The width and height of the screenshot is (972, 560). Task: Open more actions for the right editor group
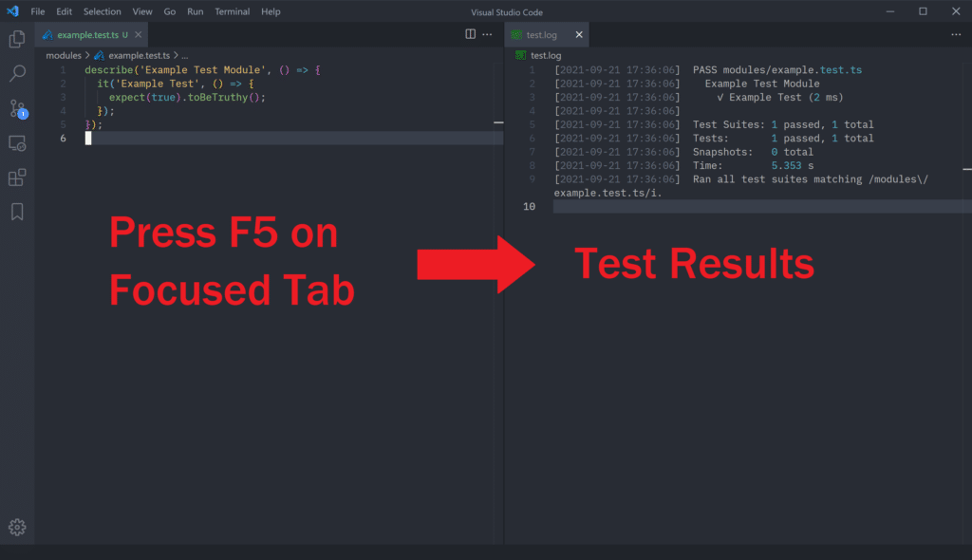[956, 33]
